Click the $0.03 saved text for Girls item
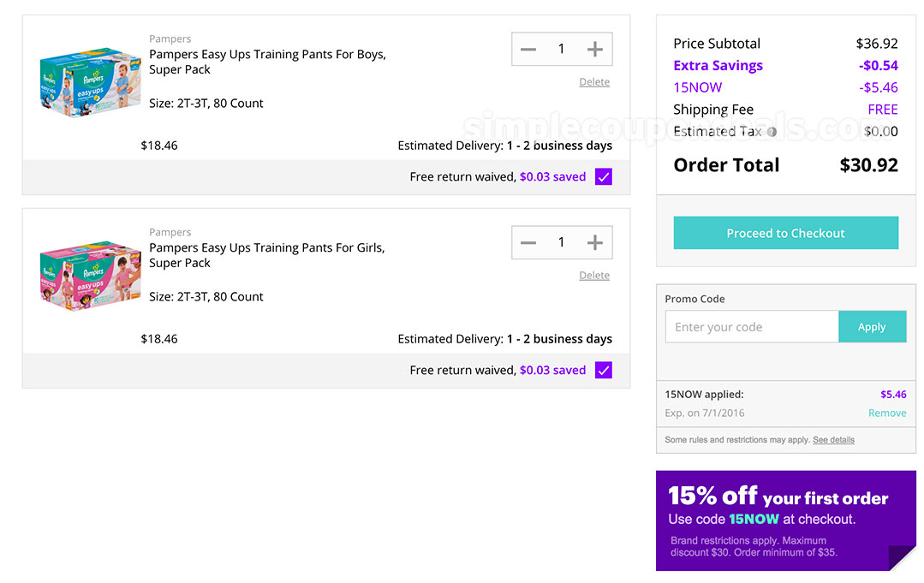Image resolution: width=924 pixels, height=583 pixels. click(552, 370)
